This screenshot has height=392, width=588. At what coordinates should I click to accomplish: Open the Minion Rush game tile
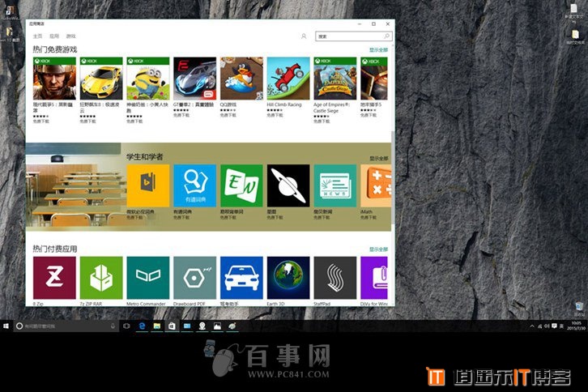147,79
